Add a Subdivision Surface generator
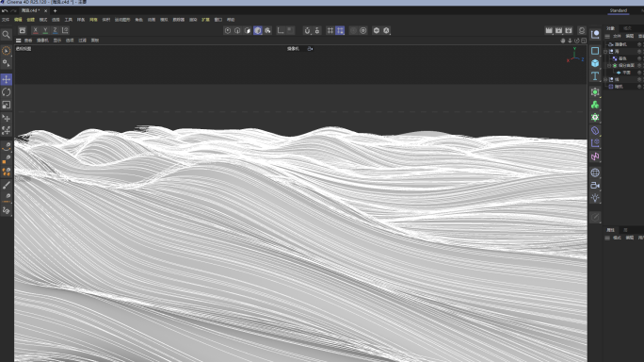The width and height of the screenshot is (644, 362). pos(595,92)
